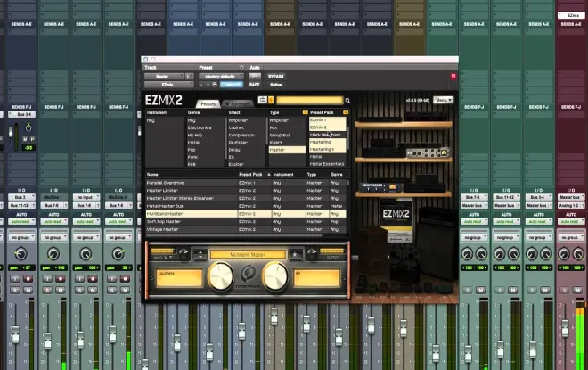Click the Loudness control knob
Viewport: 588px width, 370px height.
pyautogui.click(x=221, y=276)
